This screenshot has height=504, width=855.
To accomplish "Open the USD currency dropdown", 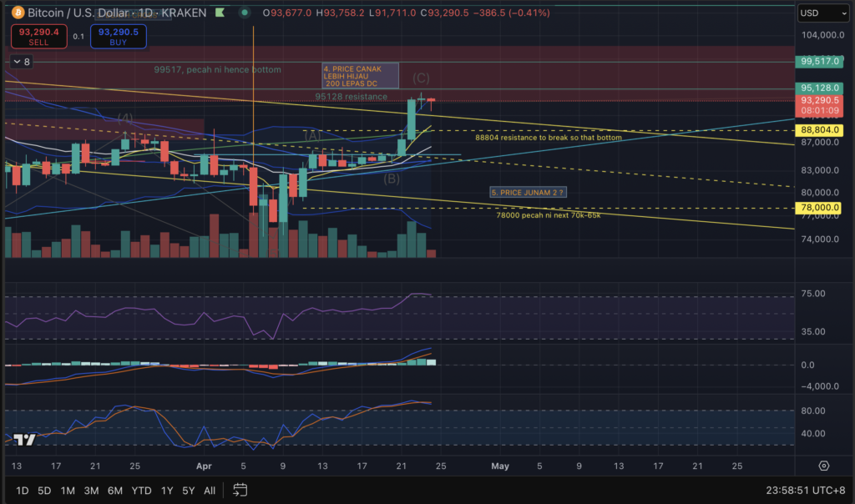I will (x=823, y=13).
